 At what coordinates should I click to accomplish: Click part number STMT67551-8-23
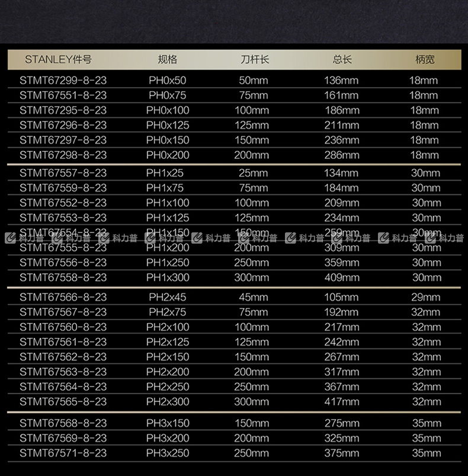63,95
